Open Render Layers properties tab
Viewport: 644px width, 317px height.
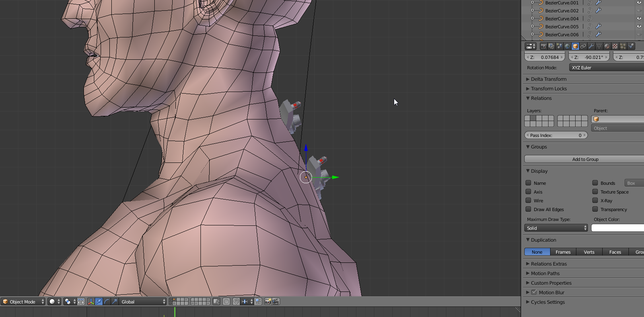click(551, 46)
